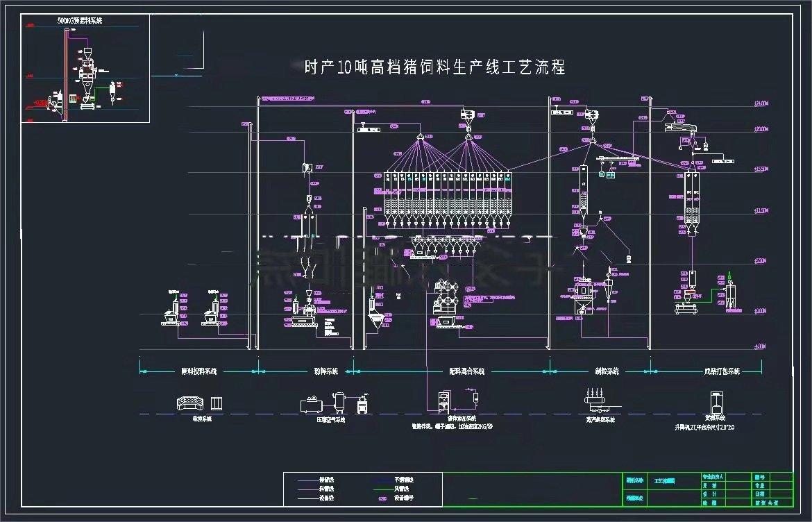Toggle the 风管线 green legend line
Viewport: 812px width, 522px height.
382,489
